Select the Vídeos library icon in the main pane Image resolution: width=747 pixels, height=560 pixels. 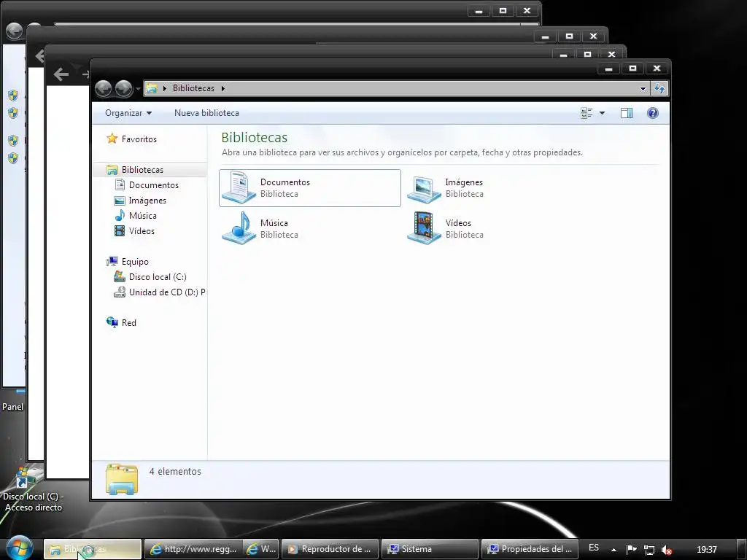click(424, 228)
